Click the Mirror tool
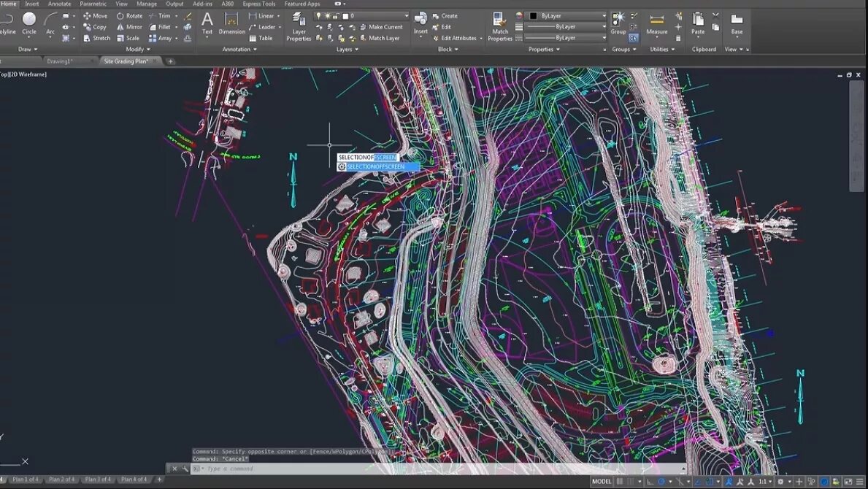 (x=129, y=27)
